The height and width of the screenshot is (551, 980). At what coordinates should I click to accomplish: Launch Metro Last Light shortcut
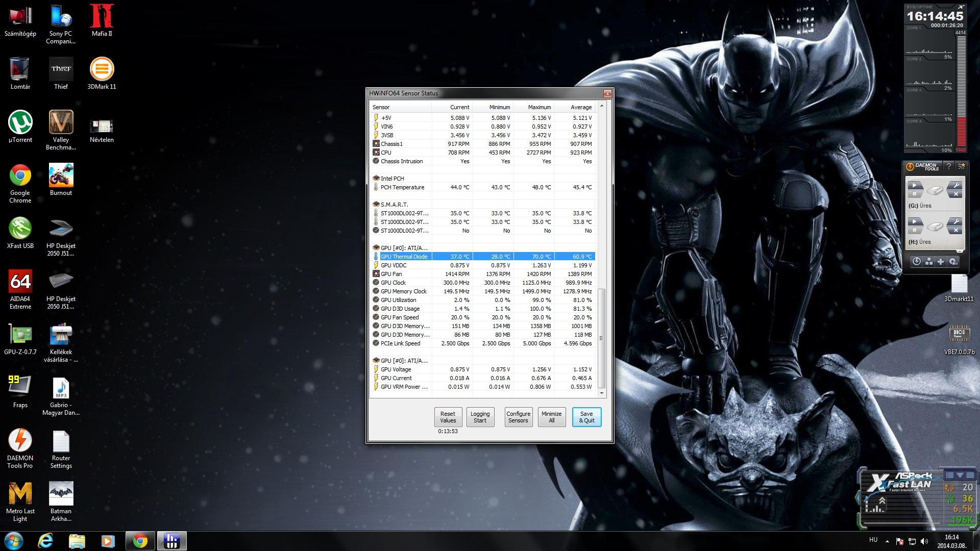(20, 502)
